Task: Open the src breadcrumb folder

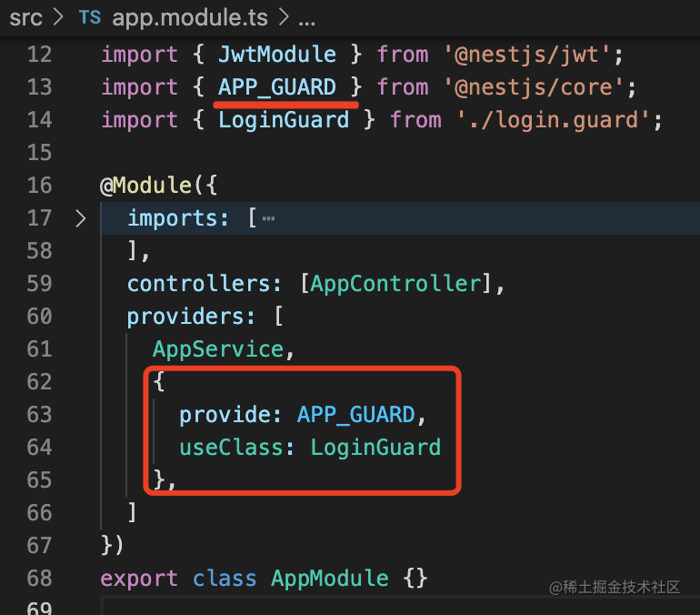Action: [x=25, y=18]
